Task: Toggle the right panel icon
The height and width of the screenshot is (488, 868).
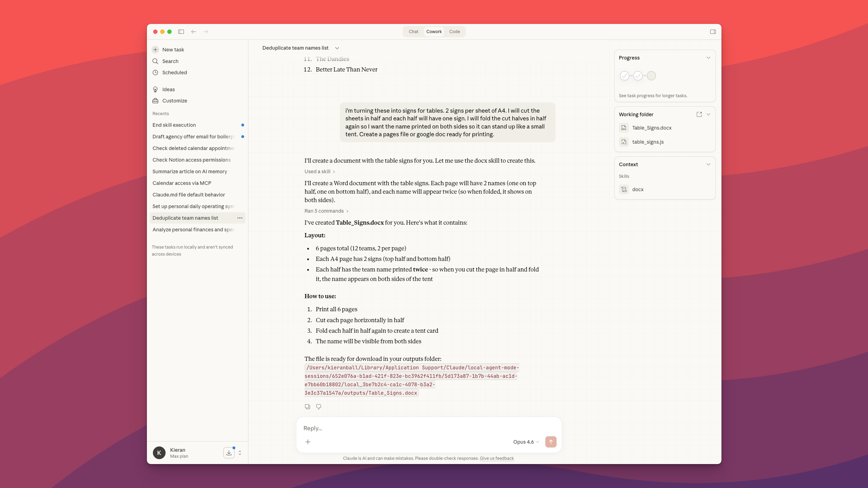Action: (713, 32)
